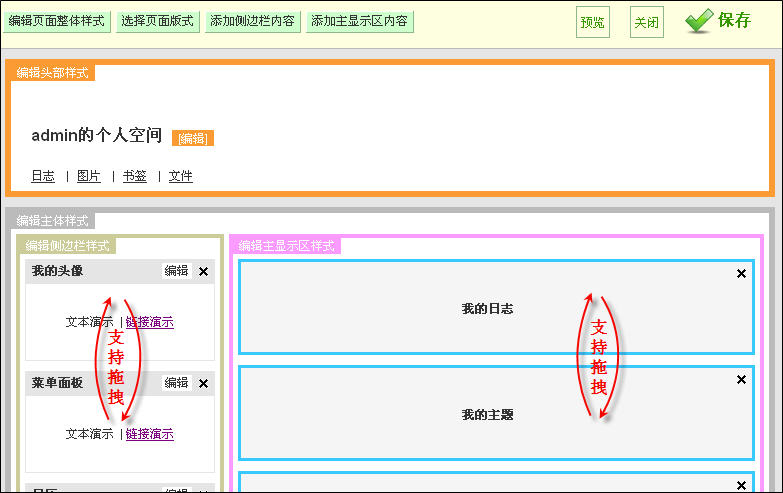The width and height of the screenshot is (783, 493).
Task: Close the third main block at bottom
Action: click(x=742, y=486)
